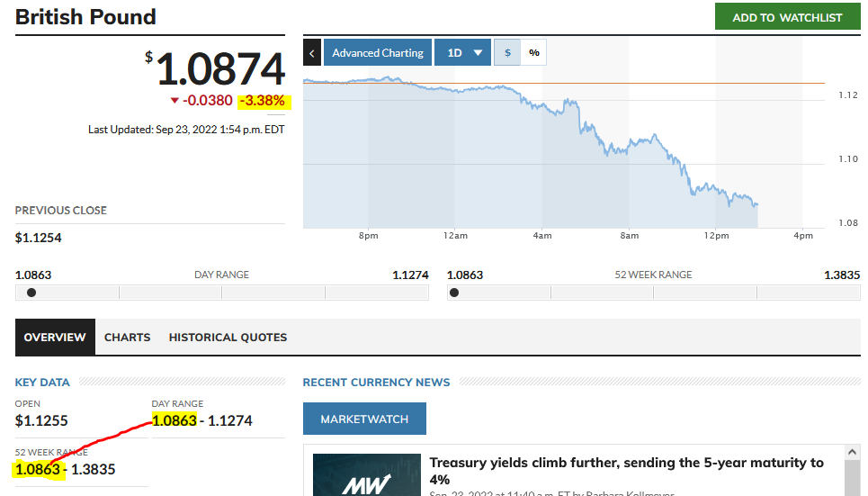Switch to the Charts tab
This screenshot has height=496, width=868.
(x=128, y=338)
